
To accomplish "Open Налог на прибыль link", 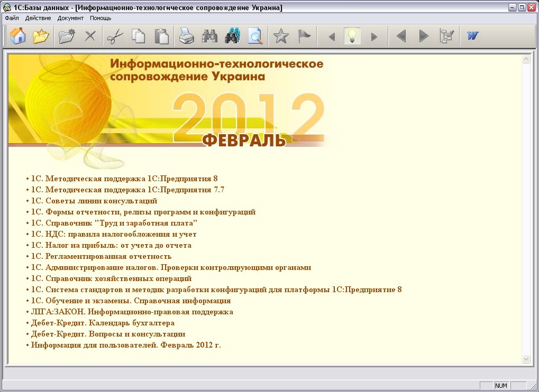I will tap(112, 245).
